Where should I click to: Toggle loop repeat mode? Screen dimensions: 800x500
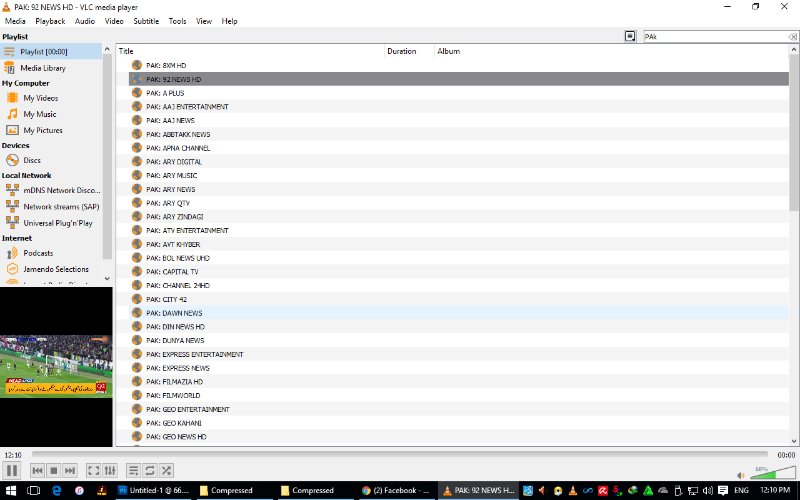coord(149,470)
